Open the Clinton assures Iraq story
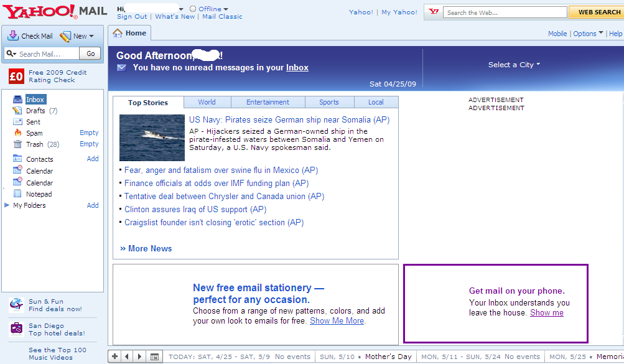Screen dimensions: 624x364 [x=195, y=210]
